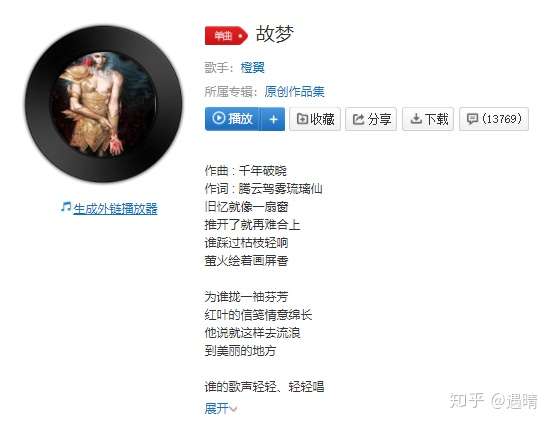Click the comment count (13769)
Screen dimensions: 552x425
coord(502,119)
